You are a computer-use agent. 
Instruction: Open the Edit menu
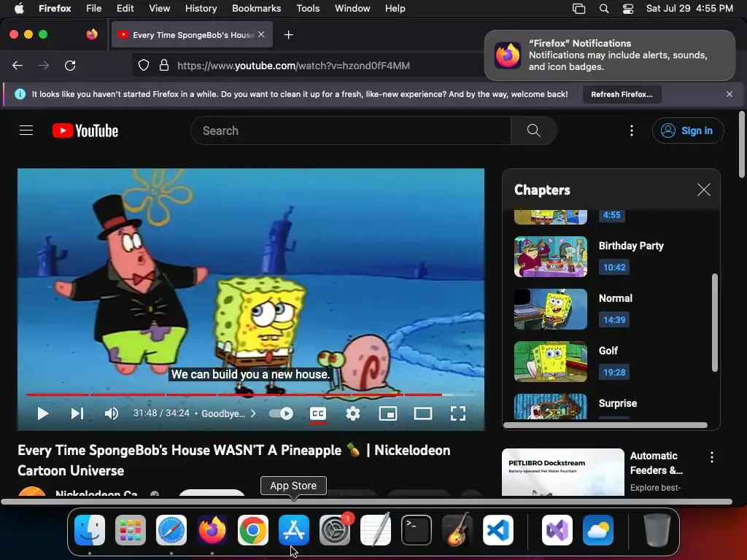pos(125,8)
